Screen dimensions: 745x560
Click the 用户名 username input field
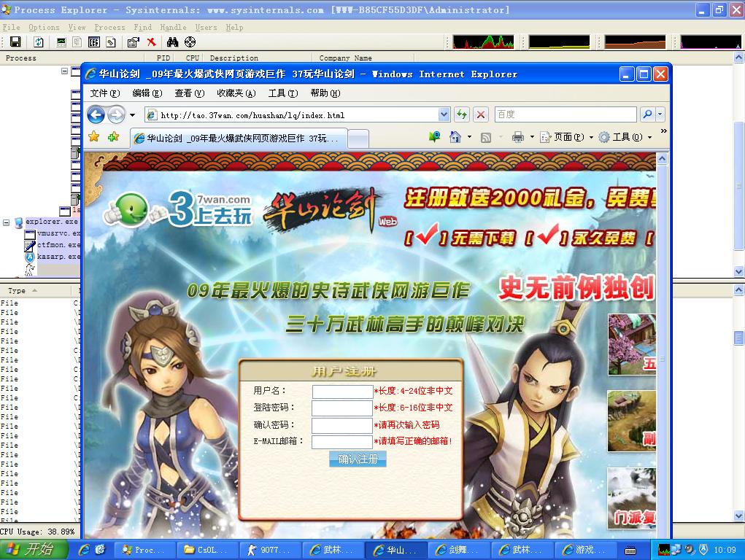tap(342, 392)
